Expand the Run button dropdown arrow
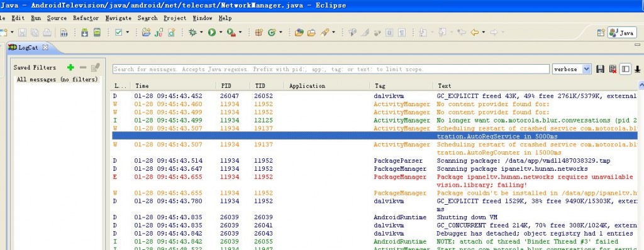Viewport: 644px width, 250px height. [221, 33]
